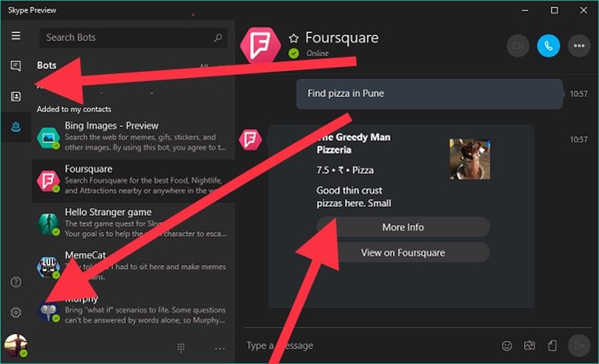599x364 pixels.
Task: Click the Type a message field
Action: [369, 346]
